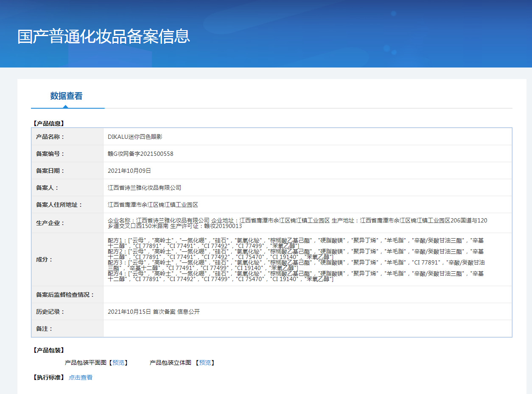Switch to the 数据查看 tab
Viewport: 532px width, 394px height.
(66, 96)
